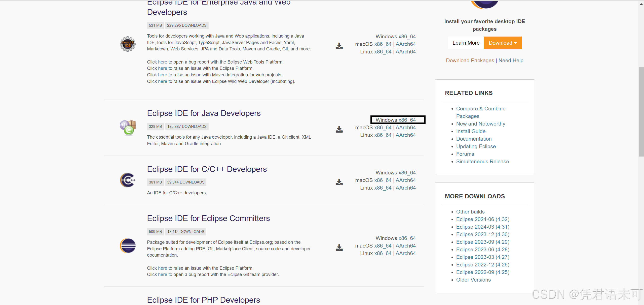Click the download icon for Enterprise Java package

(339, 46)
